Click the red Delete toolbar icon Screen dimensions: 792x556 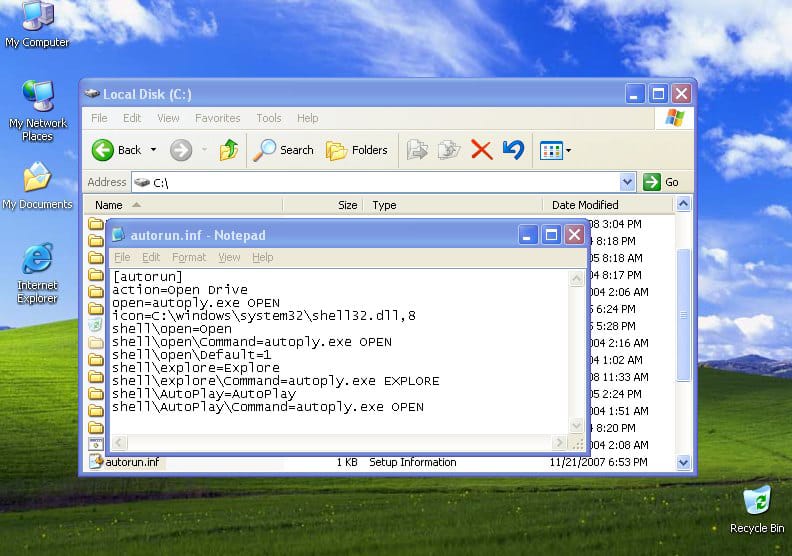point(481,150)
